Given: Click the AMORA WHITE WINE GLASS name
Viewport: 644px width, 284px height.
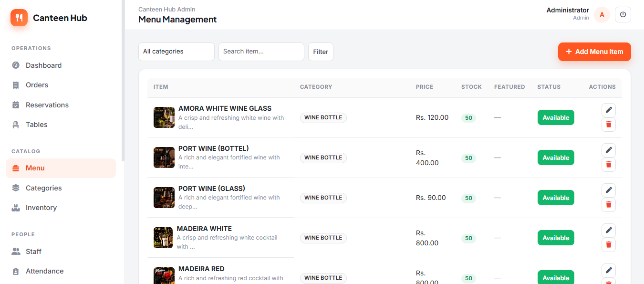Looking at the screenshot, I should coord(225,108).
